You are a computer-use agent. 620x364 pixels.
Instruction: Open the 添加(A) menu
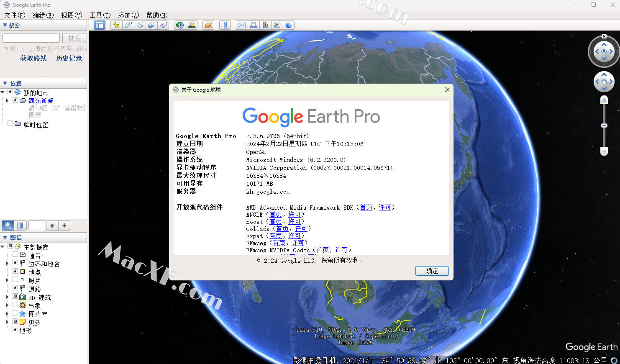tap(128, 15)
